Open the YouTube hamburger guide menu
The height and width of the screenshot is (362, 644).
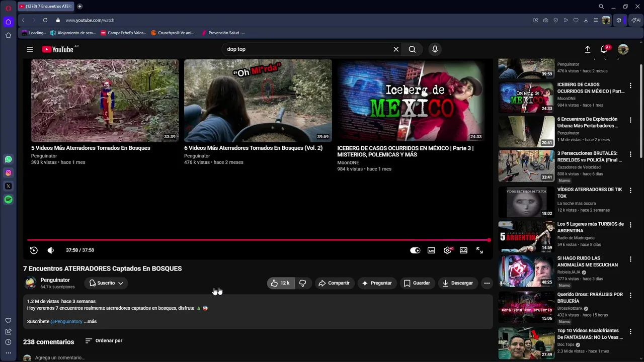click(30, 49)
